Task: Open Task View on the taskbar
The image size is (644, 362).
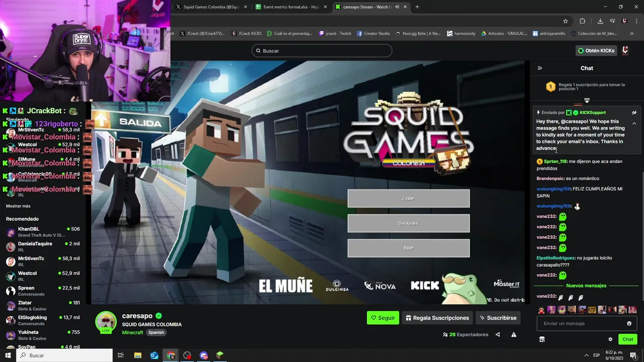Action: (121, 355)
